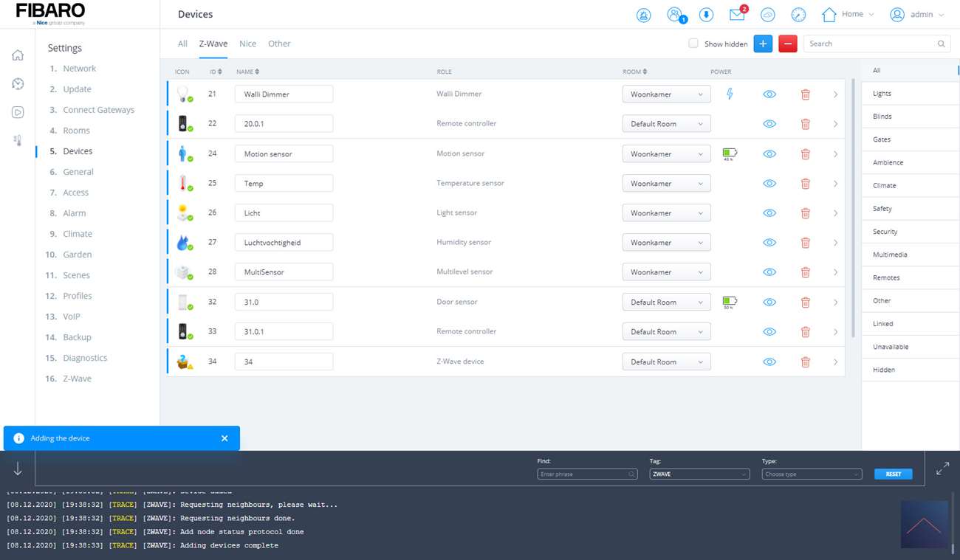The width and height of the screenshot is (960, 560).
Task: Open the mail notifications envelope icon
Action: 737,14
